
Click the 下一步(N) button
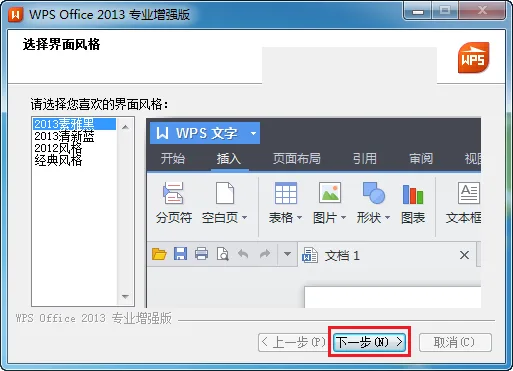click(369, 342)
